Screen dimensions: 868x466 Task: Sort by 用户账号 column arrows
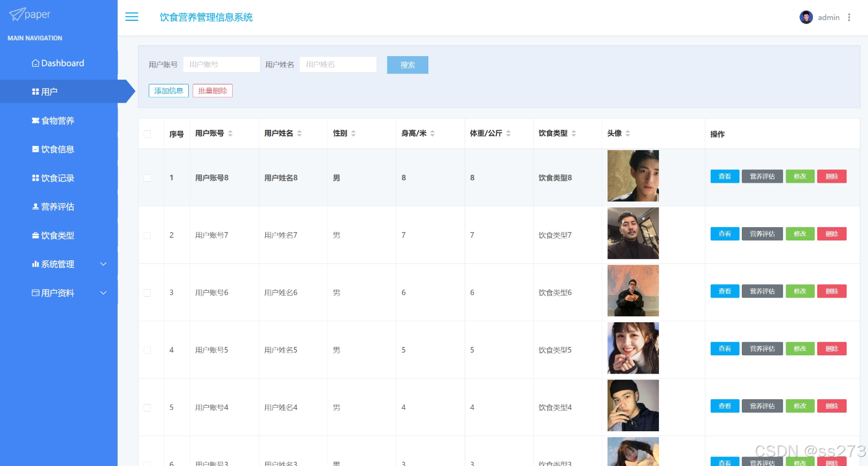tap(230, 133)
